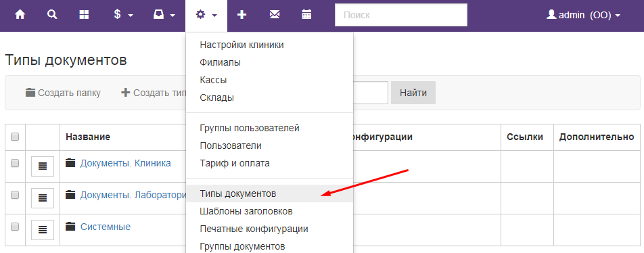Check the Системные row checkbox
Image resolution: width=644 pixels, height=253 pixels.
15,227
